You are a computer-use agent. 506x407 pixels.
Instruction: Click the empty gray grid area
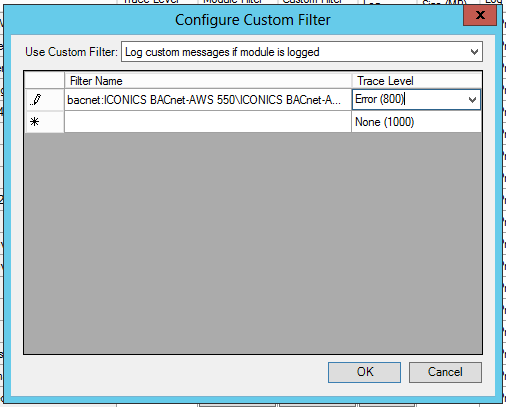(x=253, y=243)
